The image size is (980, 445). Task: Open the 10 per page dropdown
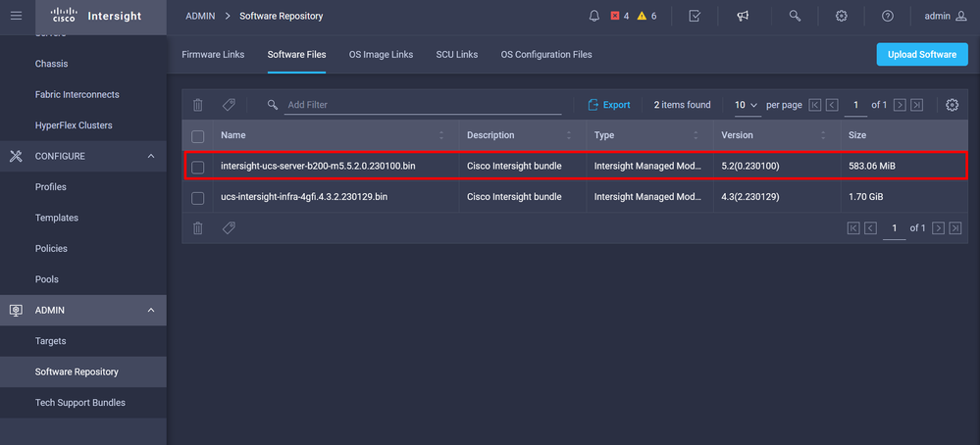pyautogui.click(x=747, y=106)
